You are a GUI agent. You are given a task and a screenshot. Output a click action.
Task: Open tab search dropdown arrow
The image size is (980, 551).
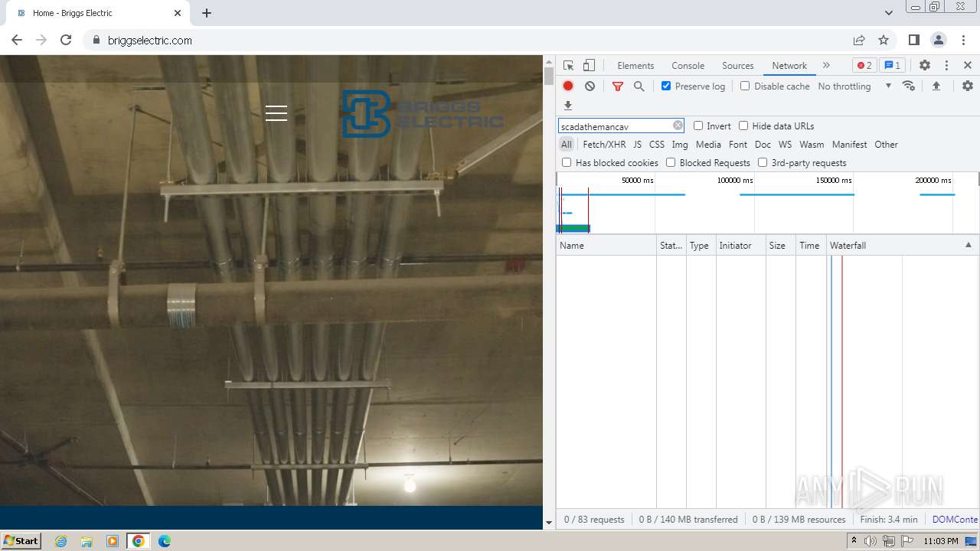click(x=888, y=13)
